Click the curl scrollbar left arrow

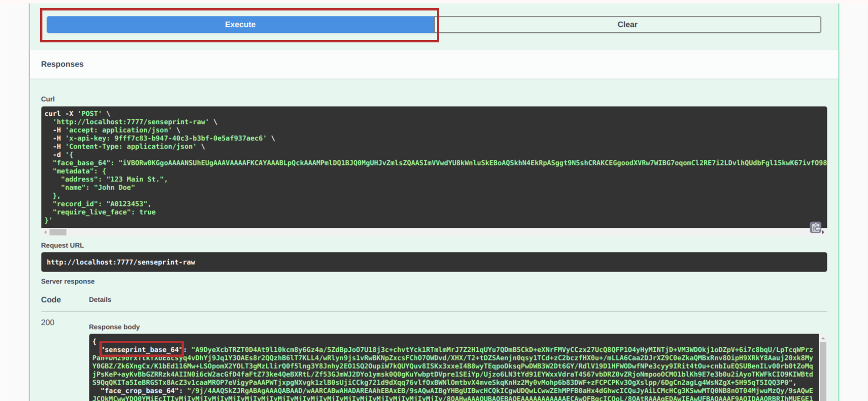point(45,232)
